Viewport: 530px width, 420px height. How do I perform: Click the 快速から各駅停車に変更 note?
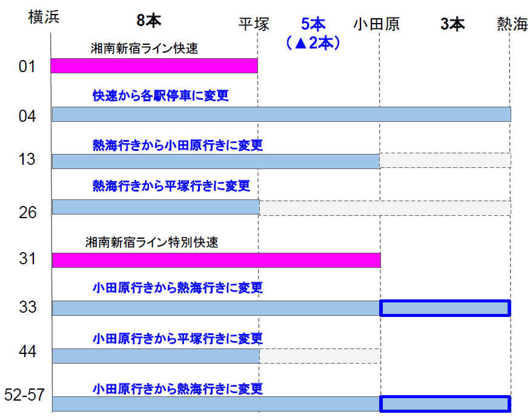point(161,96)
